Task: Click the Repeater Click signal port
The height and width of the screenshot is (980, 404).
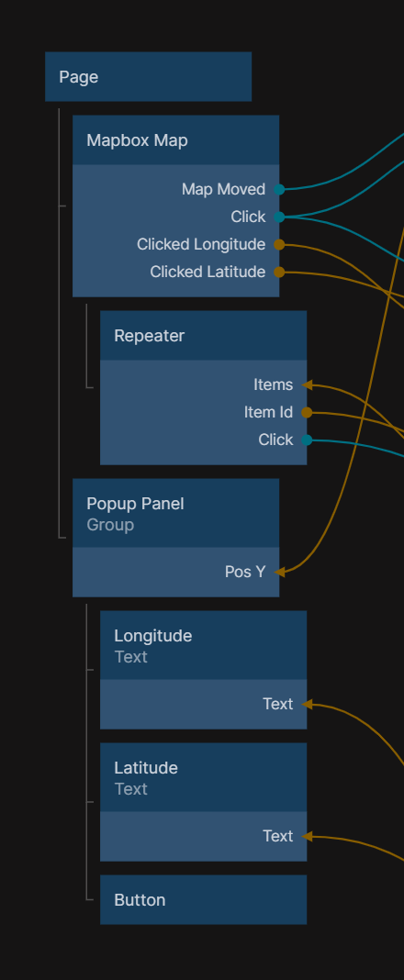Action: click(307, 440)
